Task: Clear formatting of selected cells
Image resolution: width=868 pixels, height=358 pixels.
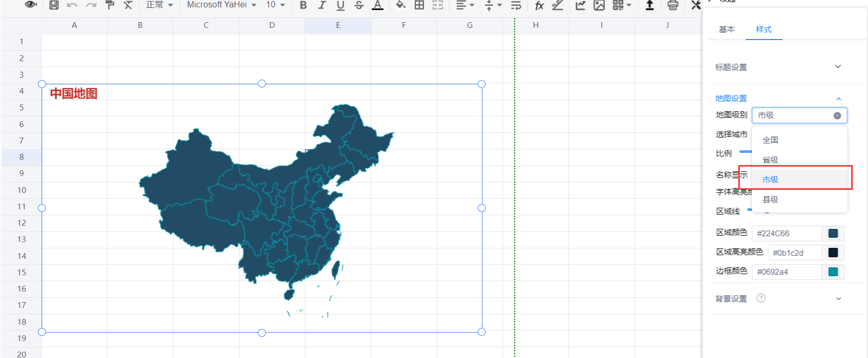Action: [128, 5]
